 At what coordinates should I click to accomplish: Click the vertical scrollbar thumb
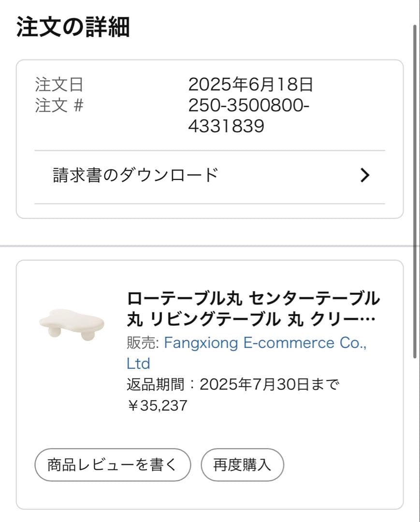[415, 193]
